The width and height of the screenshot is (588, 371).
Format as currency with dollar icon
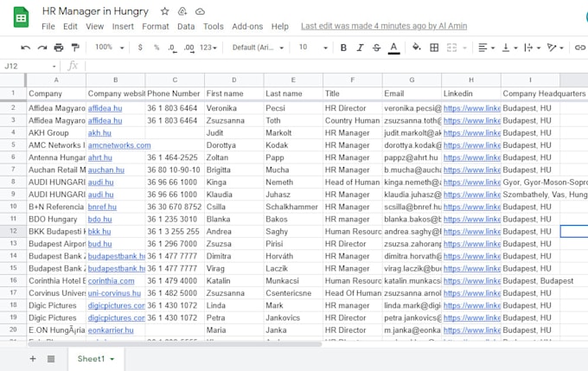pyautogui.click(x=140, y=48)
